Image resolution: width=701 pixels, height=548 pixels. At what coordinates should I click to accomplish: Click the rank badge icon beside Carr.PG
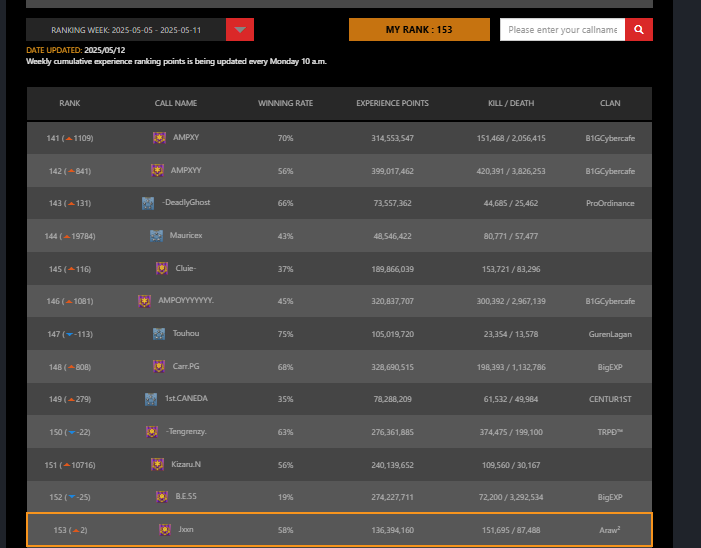pyautogui.click(x=159, y=367)
